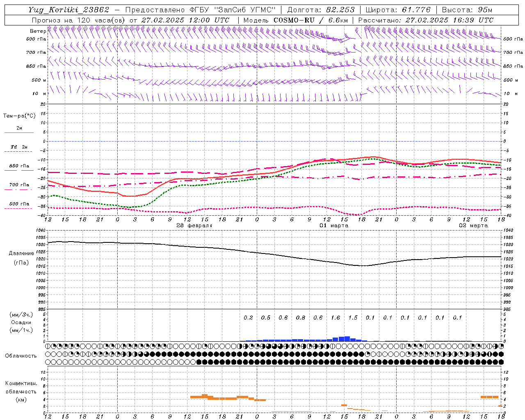Viewport: 525px width, 420px height.
Task: Click the Прогноз на 120 часа(ов) text
Action: click(79, 20)
